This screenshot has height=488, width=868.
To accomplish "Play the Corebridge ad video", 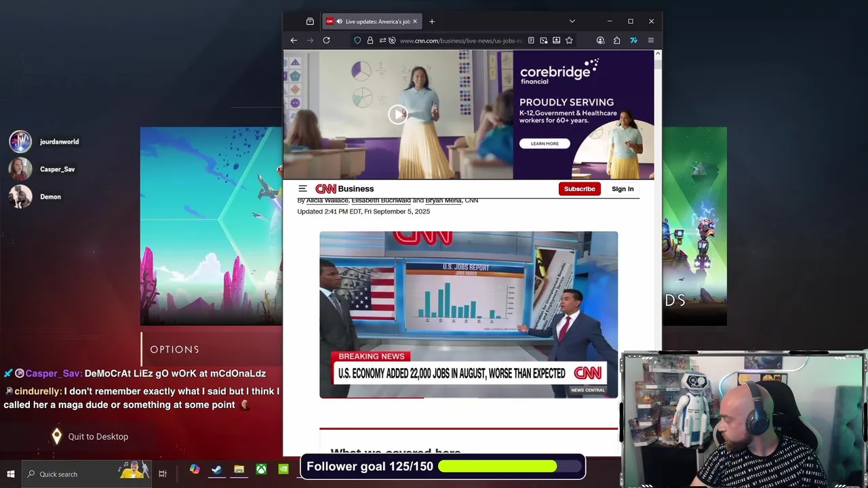I will (x=397, y=114).
